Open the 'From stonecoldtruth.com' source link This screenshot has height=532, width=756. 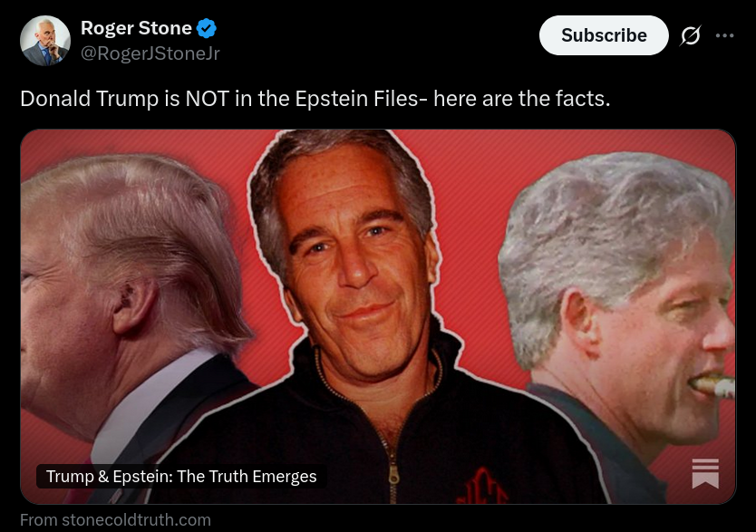(115, 520)
